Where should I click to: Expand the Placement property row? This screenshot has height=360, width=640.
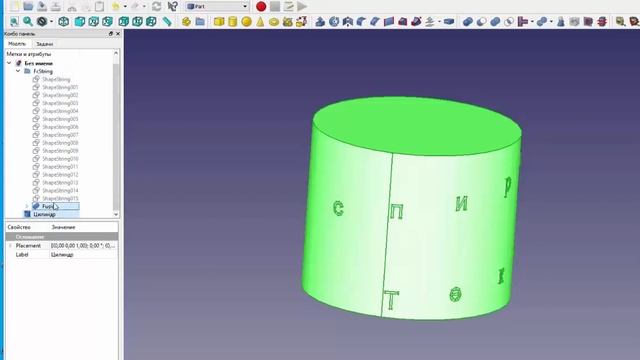(x=10, y=246)
